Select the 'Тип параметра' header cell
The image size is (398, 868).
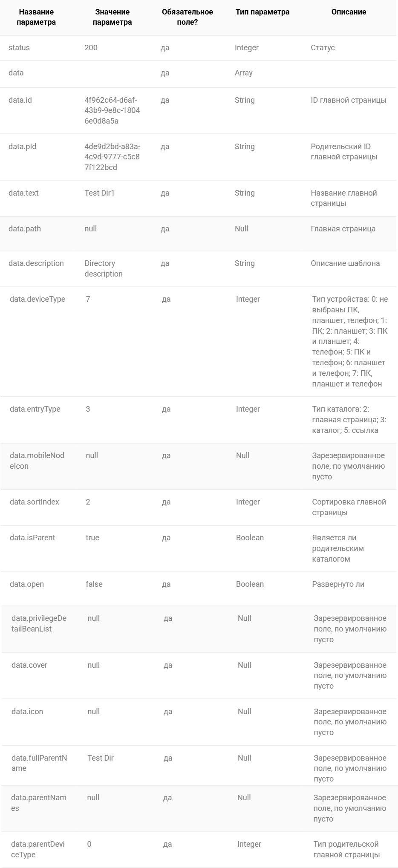click(262, 12)
